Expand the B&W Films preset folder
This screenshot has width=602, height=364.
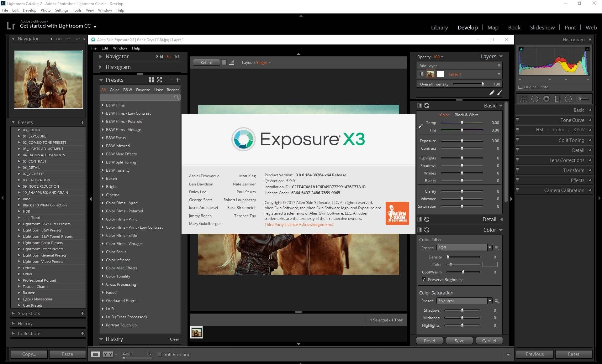(103, 105)
